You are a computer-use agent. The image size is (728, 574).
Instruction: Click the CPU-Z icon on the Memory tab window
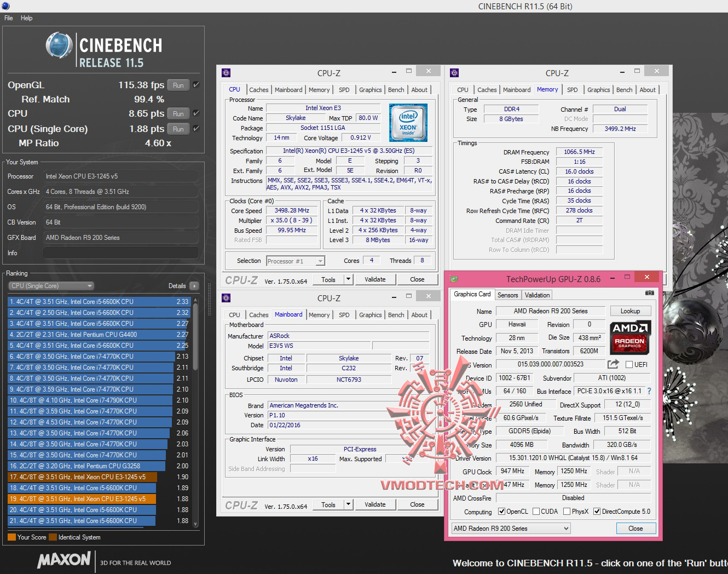[454, 72]
